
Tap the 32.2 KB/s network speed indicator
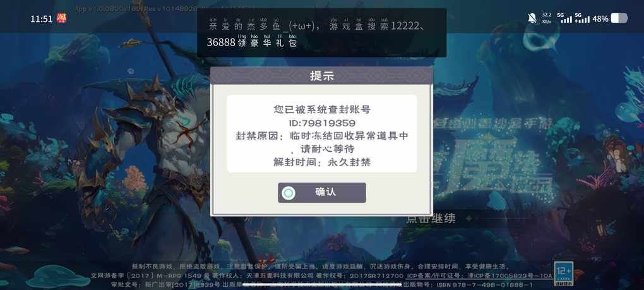click(x=547, y=18)
